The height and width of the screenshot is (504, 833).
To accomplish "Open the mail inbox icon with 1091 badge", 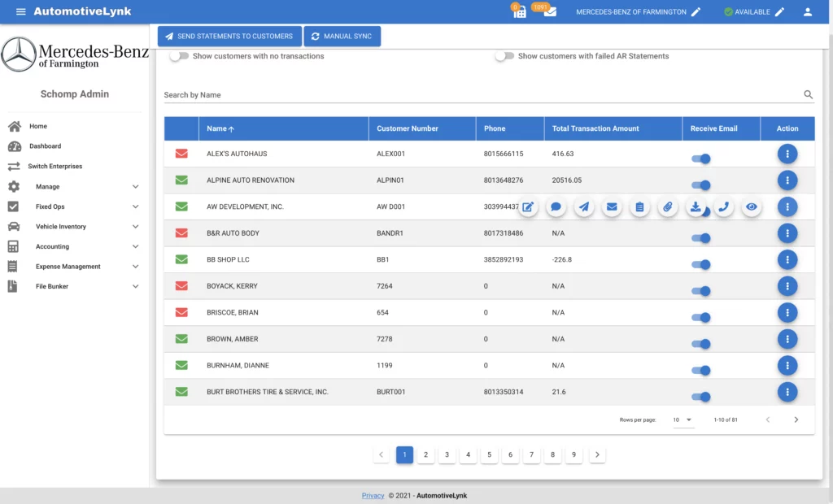I will coord(549,11).
